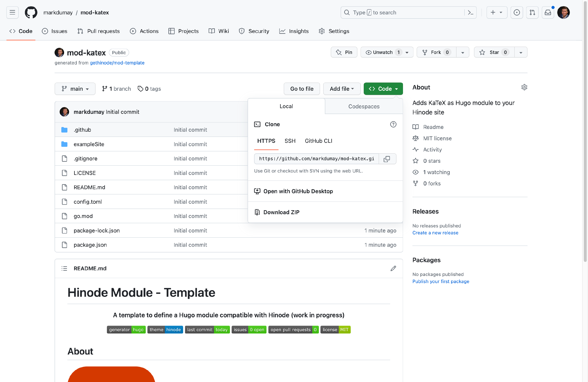Select the SSH clone tab
This screenshot has height=382, width=588.
point(290,141)
